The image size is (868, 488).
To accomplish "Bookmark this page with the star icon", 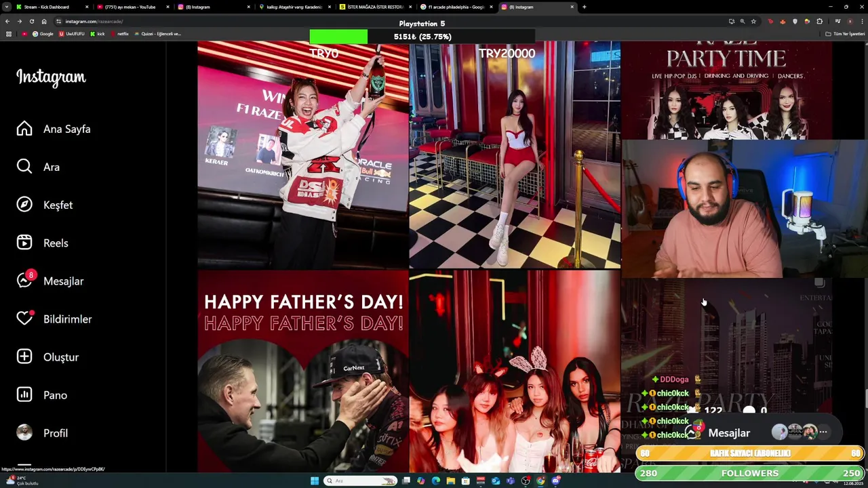I will coord(753,22).
